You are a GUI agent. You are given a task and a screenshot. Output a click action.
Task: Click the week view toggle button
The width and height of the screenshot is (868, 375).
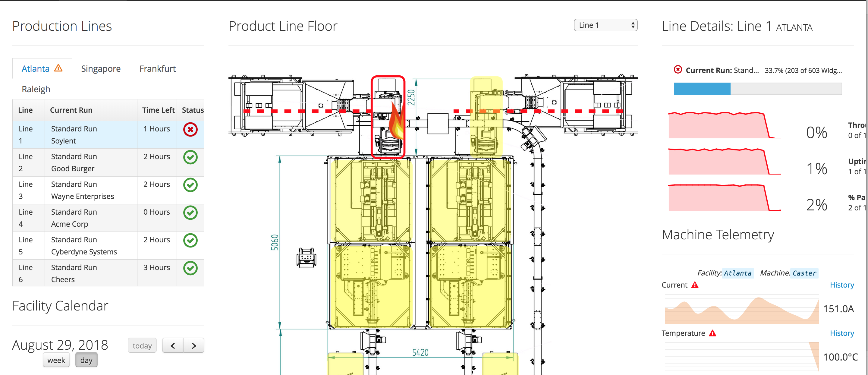(56, 360)
